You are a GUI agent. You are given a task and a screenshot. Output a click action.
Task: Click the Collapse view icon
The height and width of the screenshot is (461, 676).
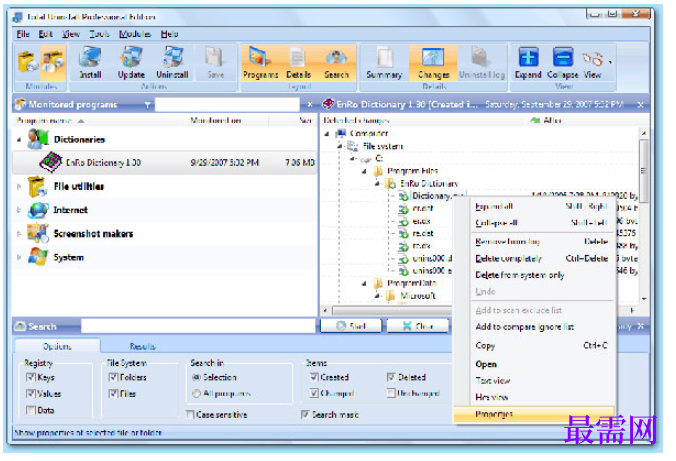(x=563, y=57)
